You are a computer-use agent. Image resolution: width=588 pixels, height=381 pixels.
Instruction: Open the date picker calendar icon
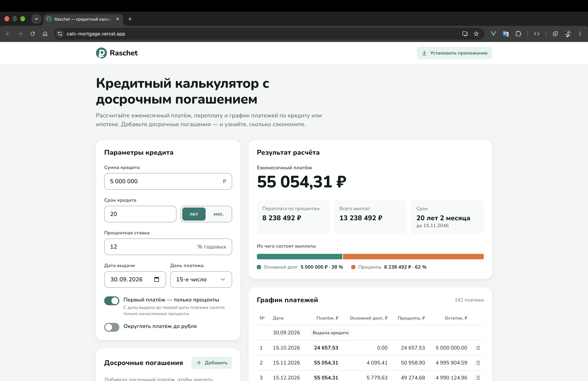pos(156,279)
